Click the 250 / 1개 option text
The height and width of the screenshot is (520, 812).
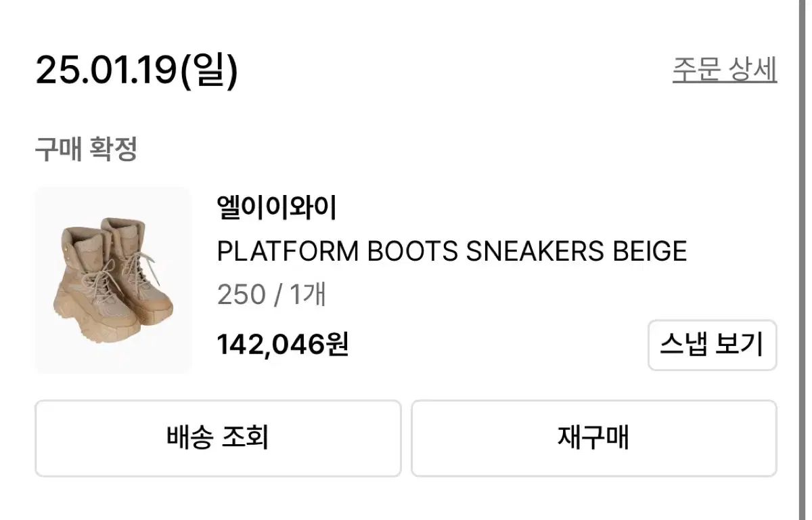coord(271,295)
